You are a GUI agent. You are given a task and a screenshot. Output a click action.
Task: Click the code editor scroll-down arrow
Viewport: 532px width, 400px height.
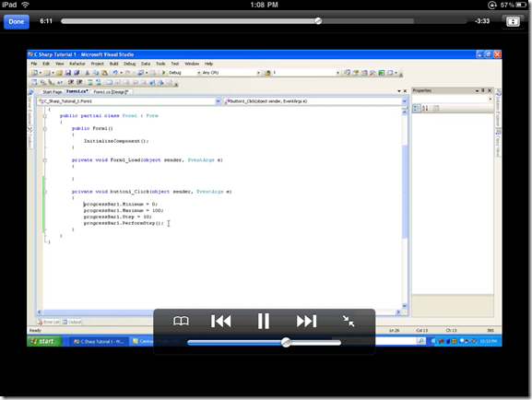[405, 305]
